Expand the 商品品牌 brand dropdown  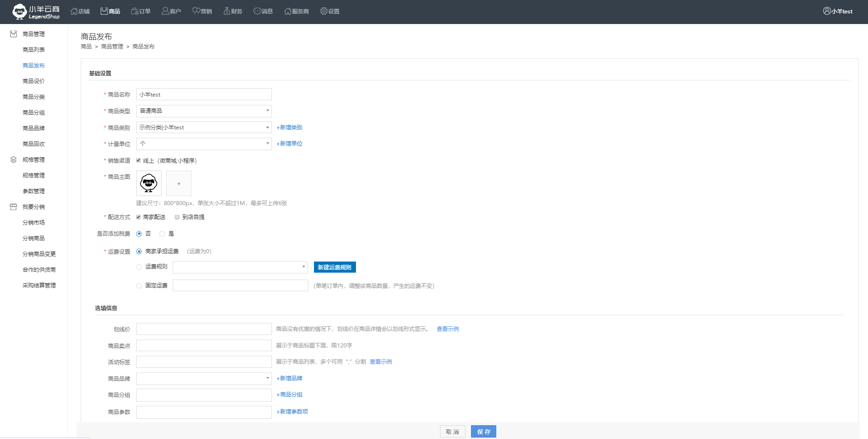[x=204, y=378]
